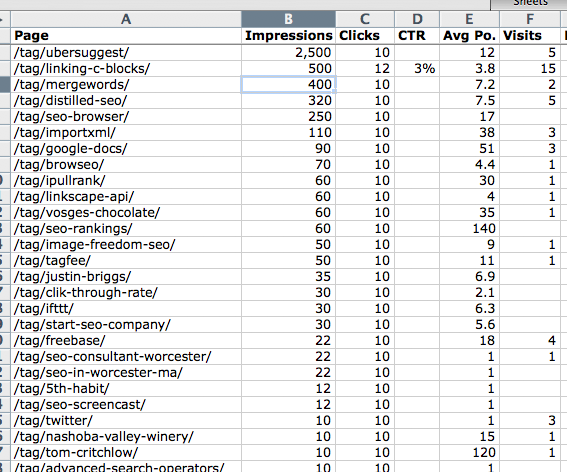Select the /tag/justin-briggs/ cell
Image resolution: width=567 pixels, height=472 pixels.
(x=126, y=277)
